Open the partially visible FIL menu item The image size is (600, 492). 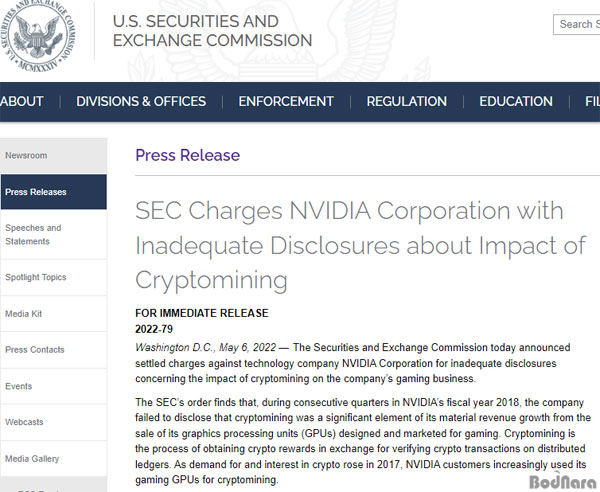pyautogui.click(x=592, y=101)
